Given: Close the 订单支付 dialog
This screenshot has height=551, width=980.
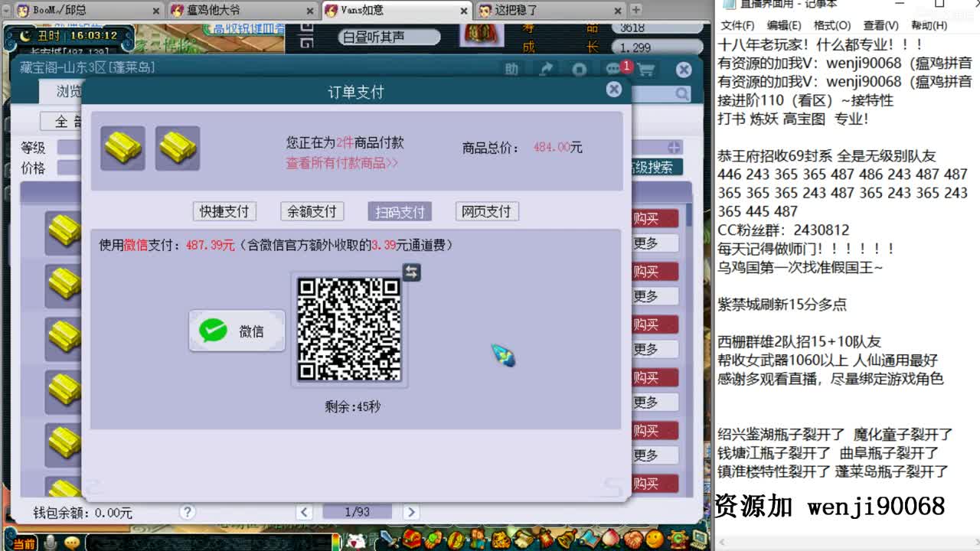Looking at the screenshot, I should tap(614, 90).
